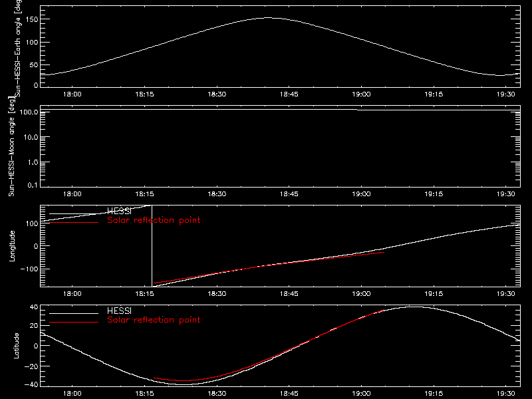Click 19:15 time label under Longitude plot
Screen dimensions: 532x399
point(434,294)
